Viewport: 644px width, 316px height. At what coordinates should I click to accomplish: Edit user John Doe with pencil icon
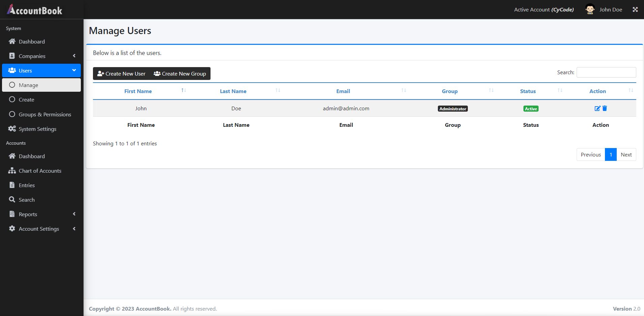(x=597, y=108)
